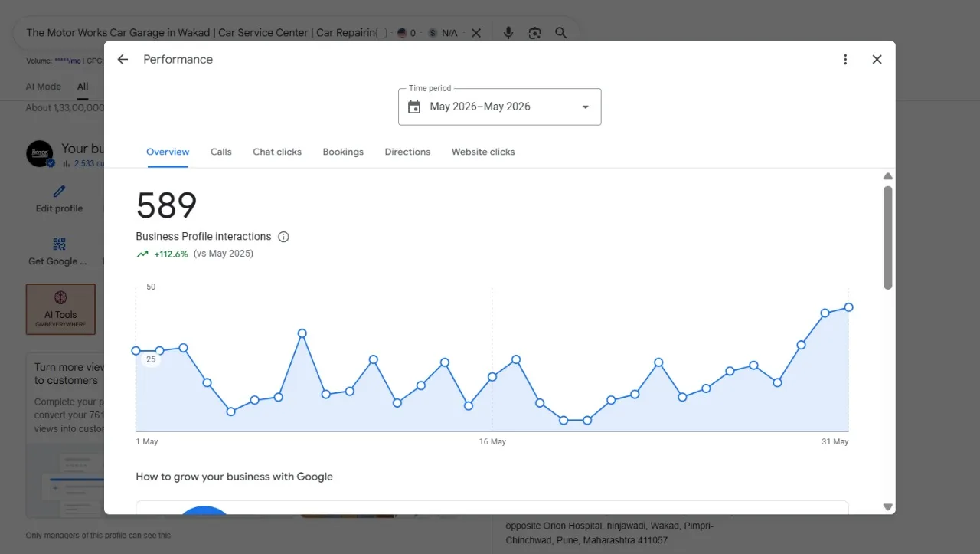Select the Directions tab
The height and width of the screenshot is (554, 980).
pos(407,152)
